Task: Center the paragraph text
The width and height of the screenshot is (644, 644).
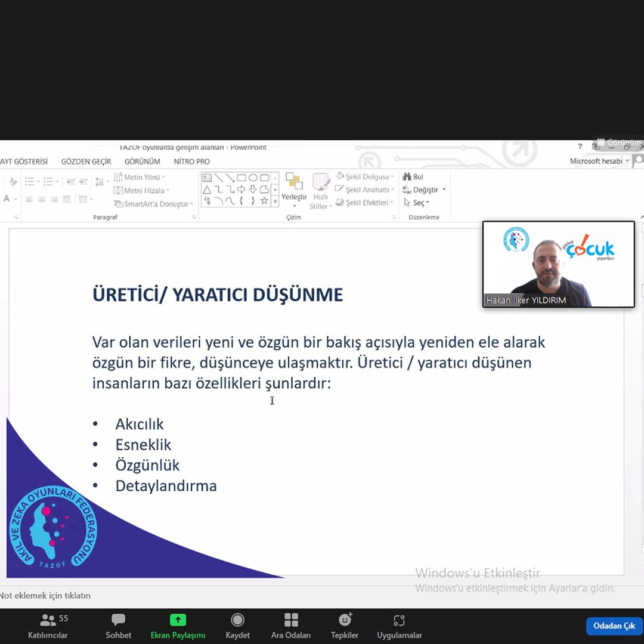Action: (42, 199)
